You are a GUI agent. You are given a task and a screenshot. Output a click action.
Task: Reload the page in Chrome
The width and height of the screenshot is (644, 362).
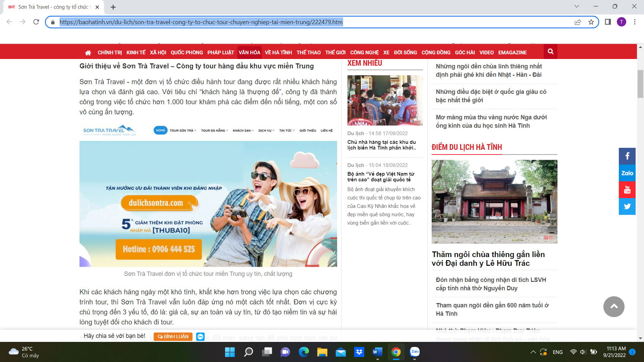tap(36, 22)
